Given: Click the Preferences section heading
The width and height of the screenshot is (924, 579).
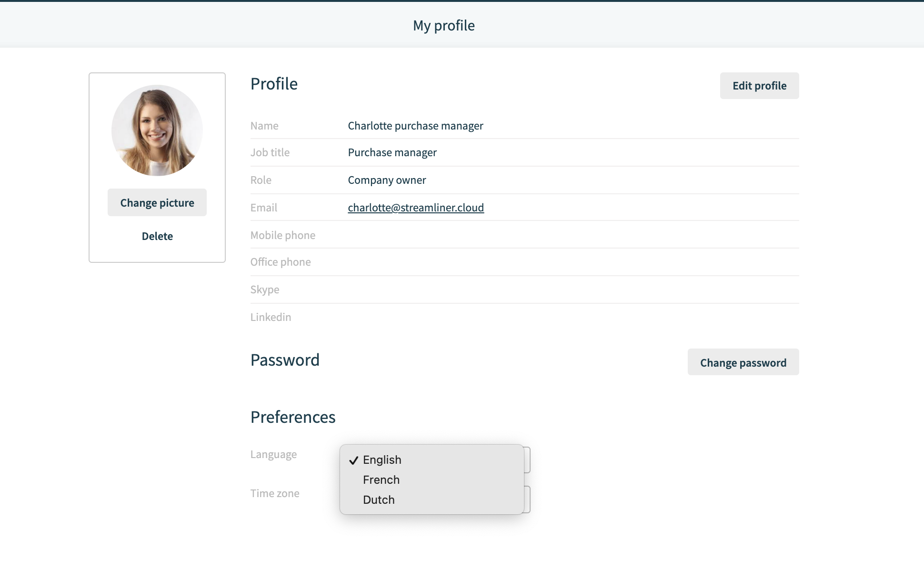Looking at the screenshot, I should point(293,417).
